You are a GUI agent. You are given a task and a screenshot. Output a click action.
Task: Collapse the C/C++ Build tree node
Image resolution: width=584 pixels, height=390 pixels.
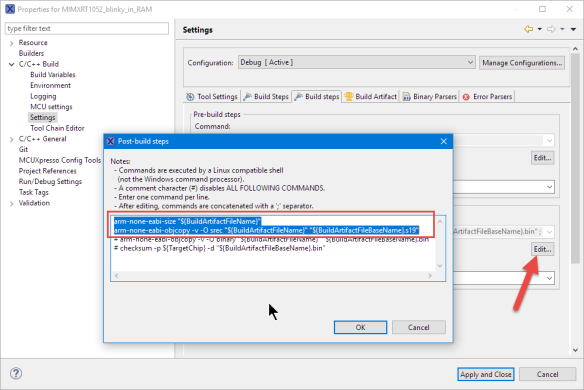coord(12,64)
